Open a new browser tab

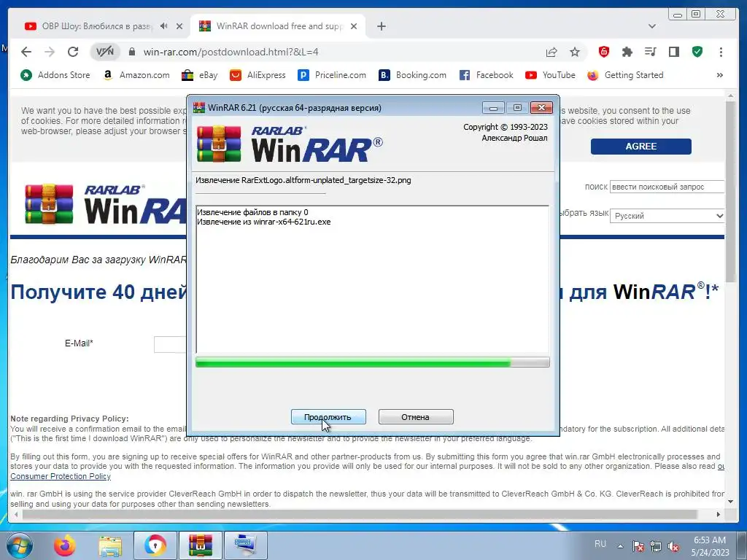(x=381, y=26)
